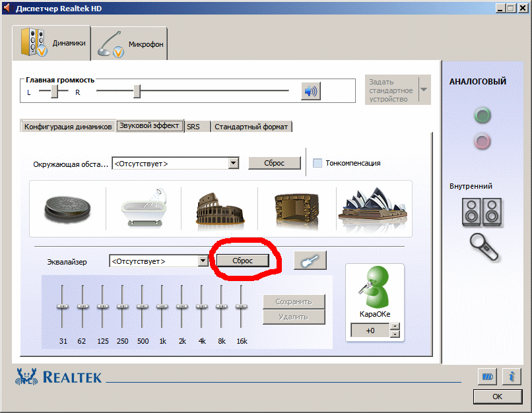This screenshot has height=413, width=532.
Task: Click the speaker mute volume icon
Action: (310, 91)
